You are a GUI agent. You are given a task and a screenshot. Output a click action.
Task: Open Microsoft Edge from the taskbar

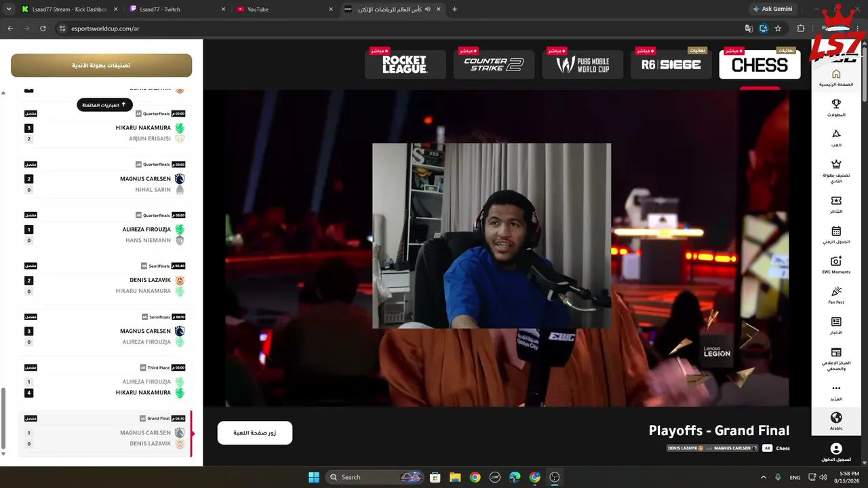pos(515,477)
